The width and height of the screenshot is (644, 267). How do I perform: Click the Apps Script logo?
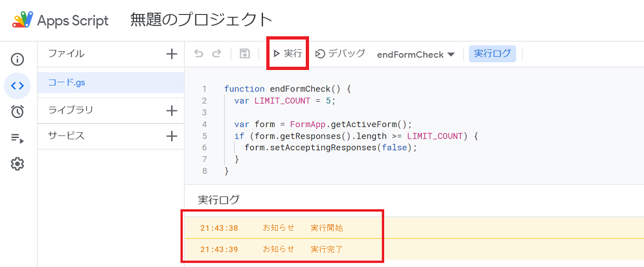[x=61, y=19]
